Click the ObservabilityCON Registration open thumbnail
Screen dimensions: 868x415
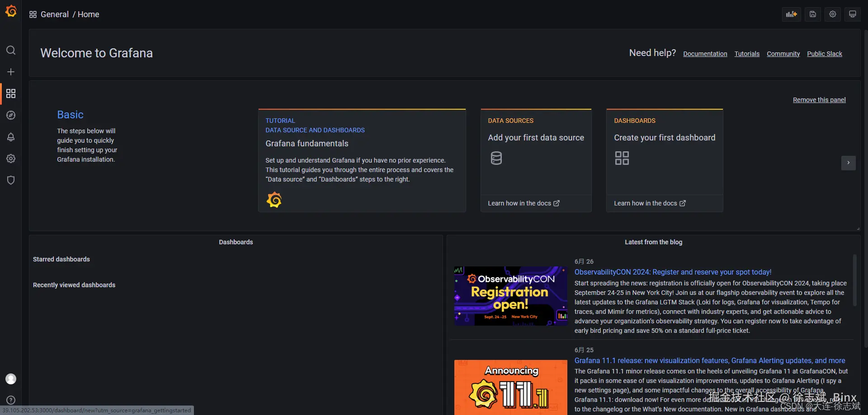(x=511, y=296)
